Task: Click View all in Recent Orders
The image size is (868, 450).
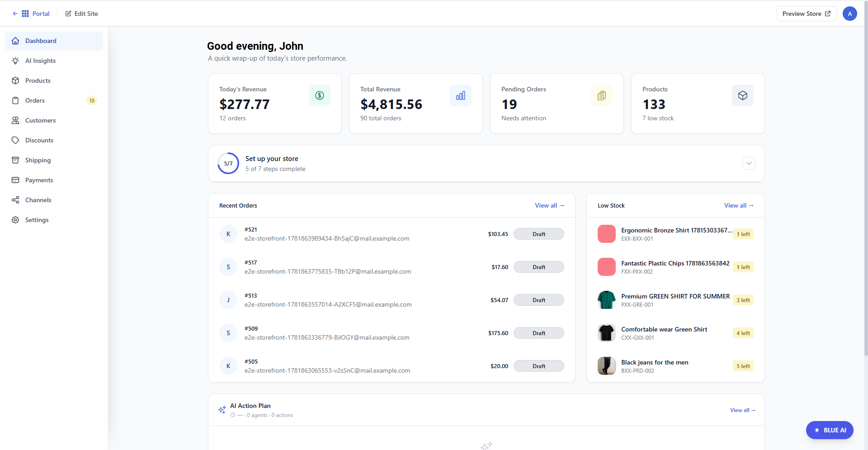Action: [549, 205]
